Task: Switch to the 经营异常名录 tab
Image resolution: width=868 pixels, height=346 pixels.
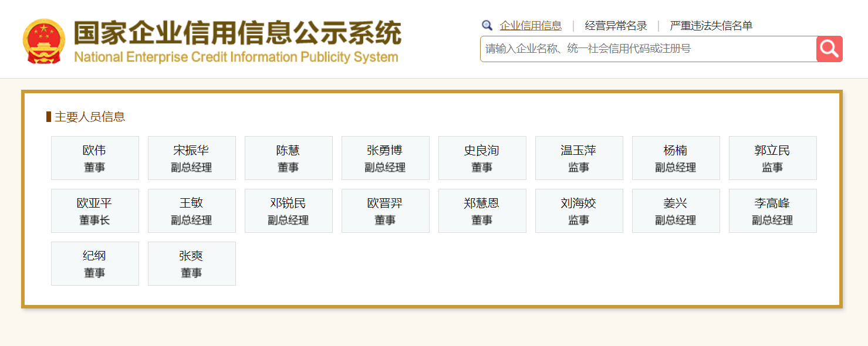Action: [x=616, y=26]
